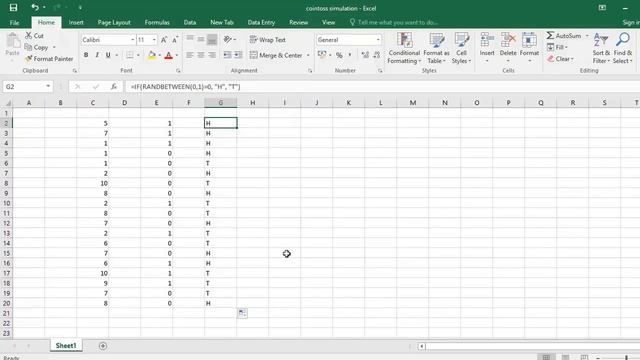Toggle underline formatting
Viewport: 640px width, 360px height.
[x=108, y=55]
